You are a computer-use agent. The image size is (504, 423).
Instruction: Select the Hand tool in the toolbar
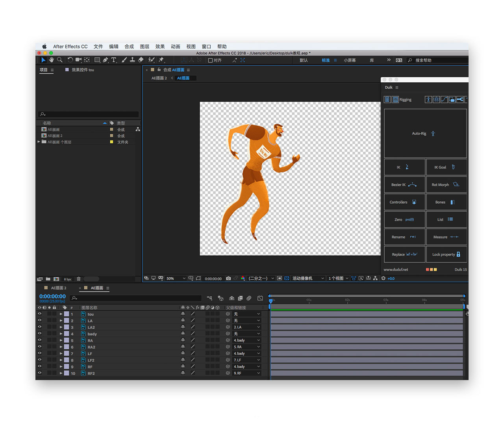(x=51, y=60)
